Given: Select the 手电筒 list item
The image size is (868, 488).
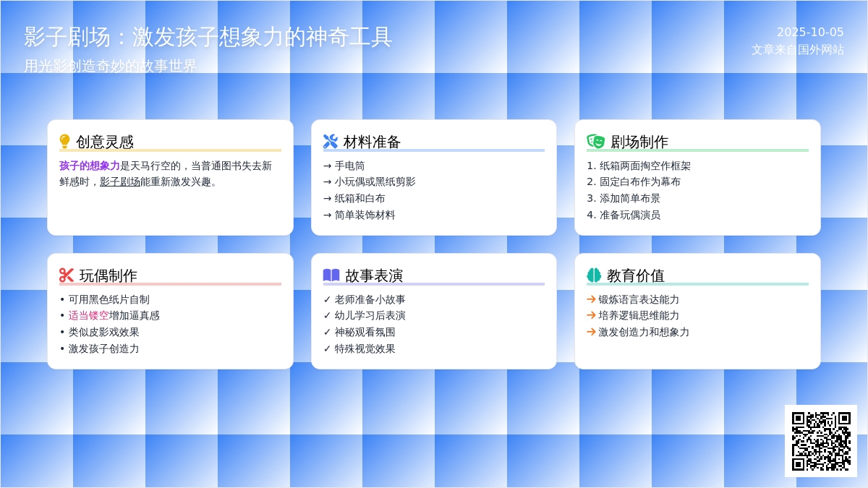Looking at the screenshot, I should click(349, 166).
